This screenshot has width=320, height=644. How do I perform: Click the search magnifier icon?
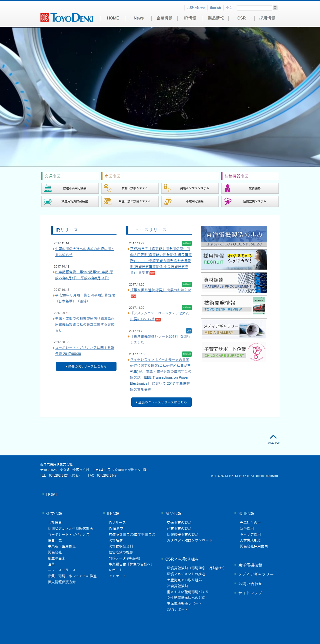pos(275,8)
